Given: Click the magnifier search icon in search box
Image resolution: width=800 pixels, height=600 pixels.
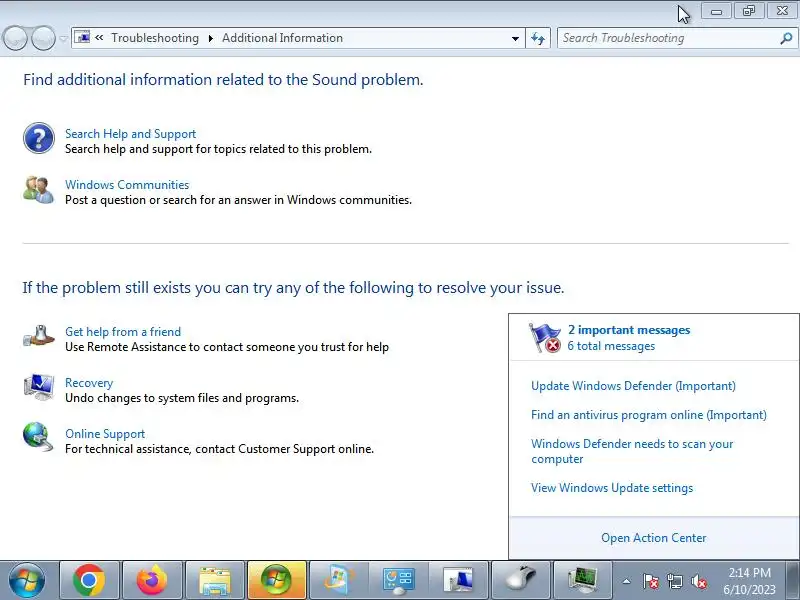Looking at the screenshot, I should tap(786, 38).
